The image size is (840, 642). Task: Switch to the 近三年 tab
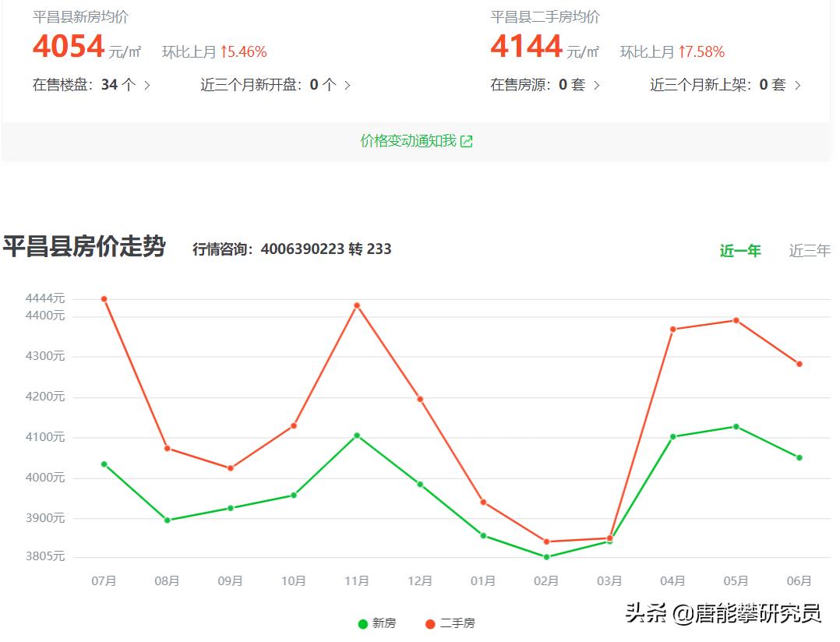coord(810,251)
